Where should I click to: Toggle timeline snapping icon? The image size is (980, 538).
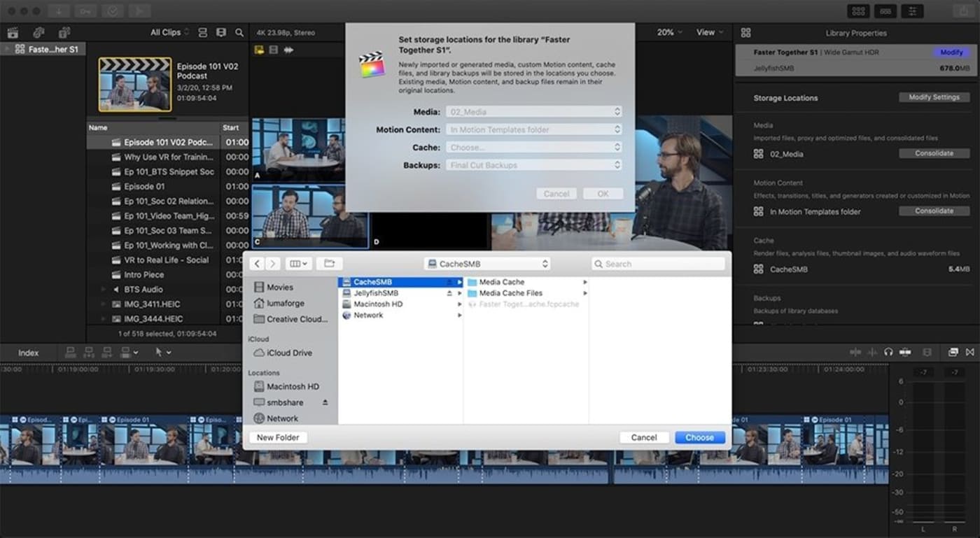tap(905, 353)
